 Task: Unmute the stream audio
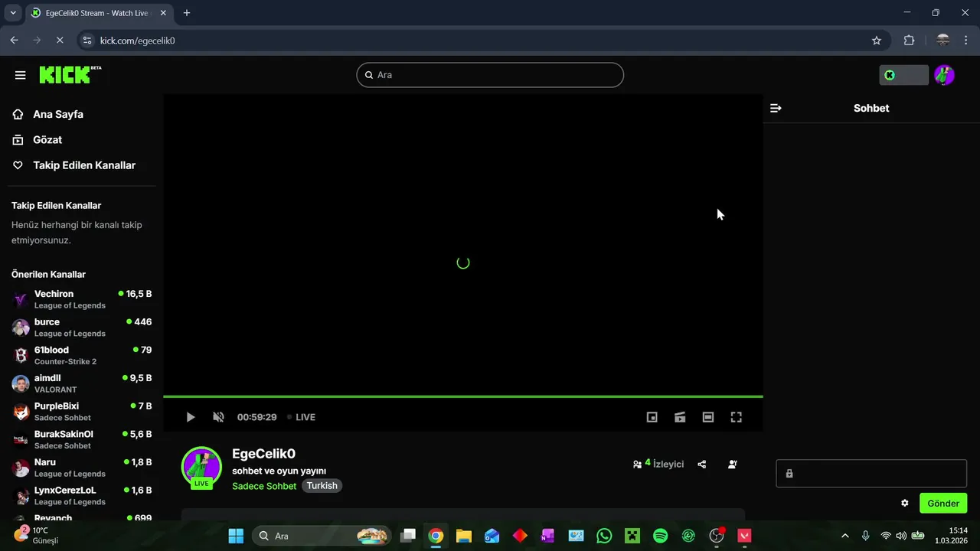[218, 417]
